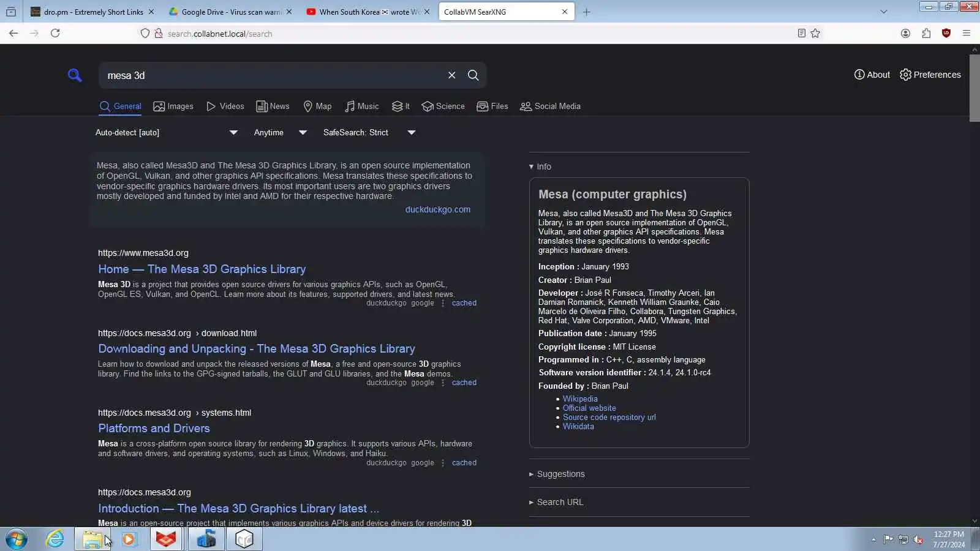
Task: Open the Windows Start menu
Action: tap(17, 539)
